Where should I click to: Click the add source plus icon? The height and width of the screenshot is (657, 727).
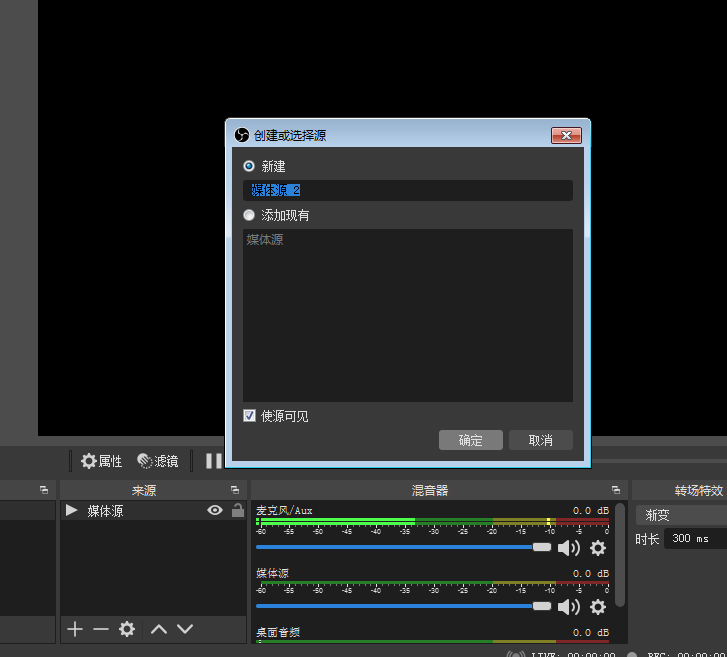[74, 629]
